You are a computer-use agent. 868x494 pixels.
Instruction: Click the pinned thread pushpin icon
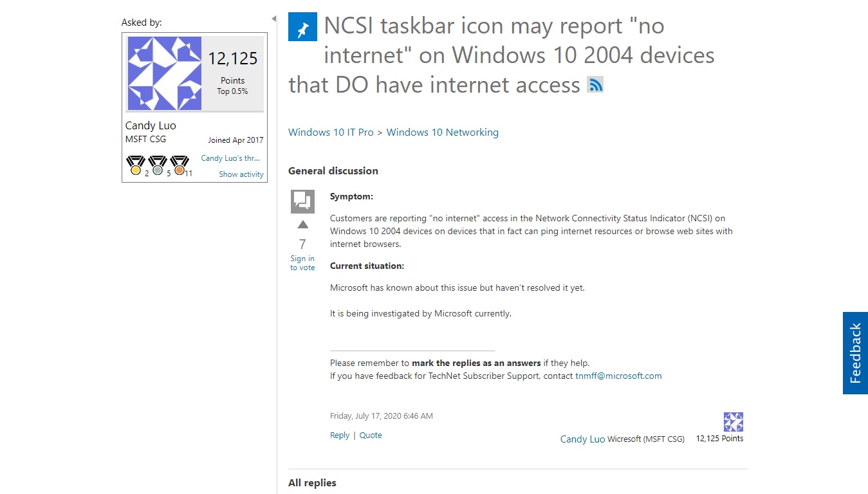pyautogui.click(x=302, y=26)
